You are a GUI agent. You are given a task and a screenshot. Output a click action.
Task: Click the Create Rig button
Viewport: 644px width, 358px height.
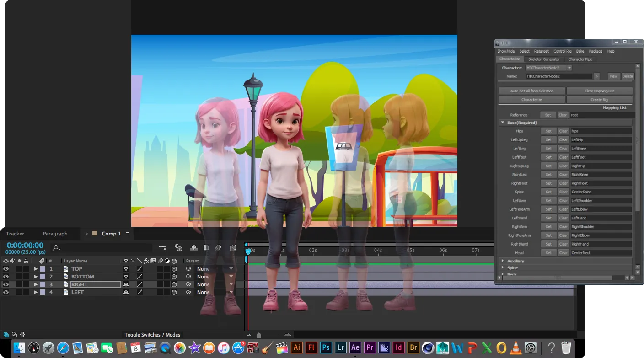(x=599, y=99)
